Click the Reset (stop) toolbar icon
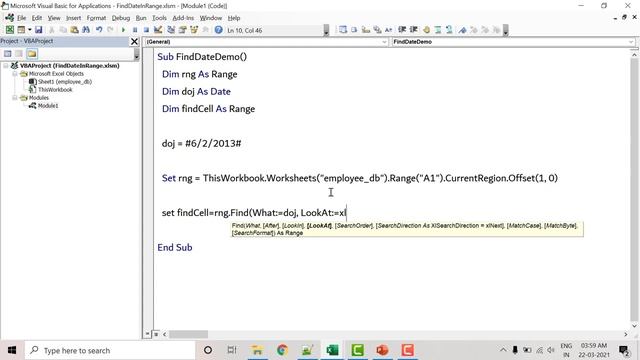 click(146, 30)
